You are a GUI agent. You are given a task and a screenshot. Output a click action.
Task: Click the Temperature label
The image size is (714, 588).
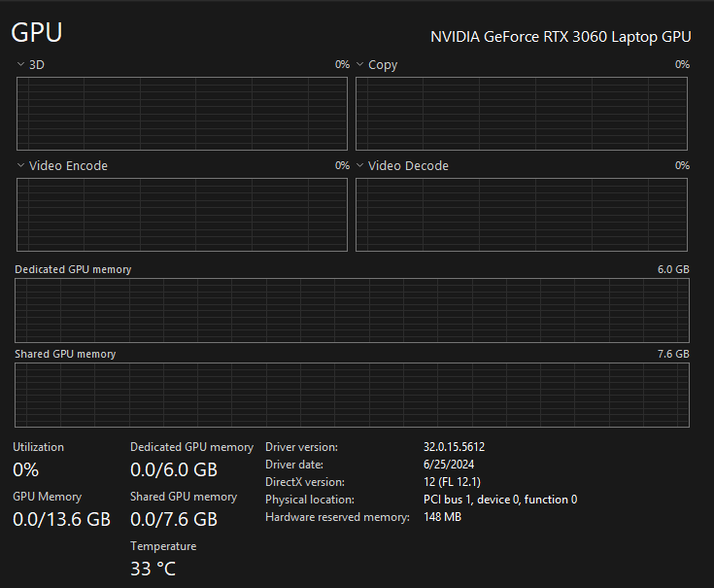click(x=163, y=546)
